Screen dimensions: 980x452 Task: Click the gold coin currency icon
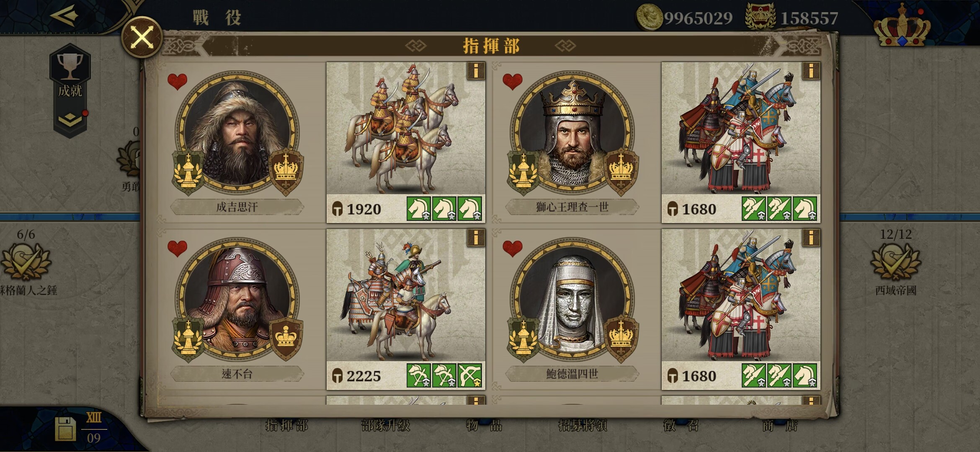(649, 17)
